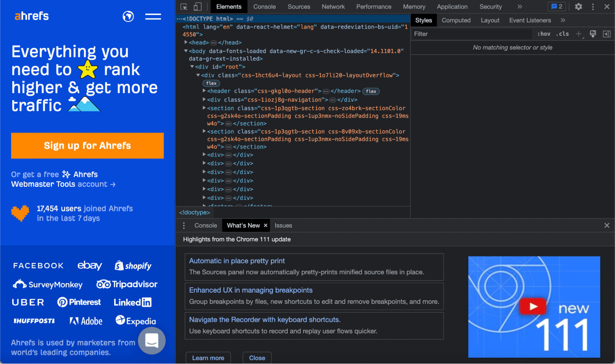Click the rendering emulations paint roller icon
This screenshot has height=364, width=615.
(593, 34)
